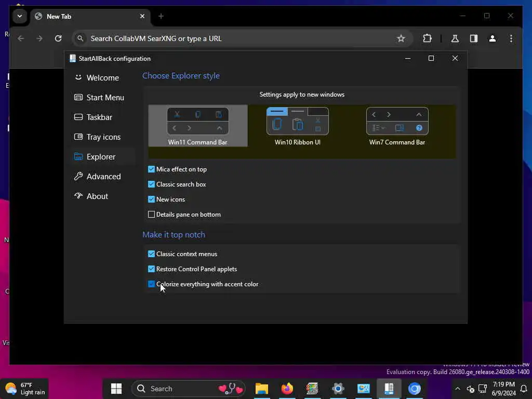The image size is (532, 399).
Task: Toggle Restore Control Panel applets
Action: pyautogui.click(x=151, y=269)
